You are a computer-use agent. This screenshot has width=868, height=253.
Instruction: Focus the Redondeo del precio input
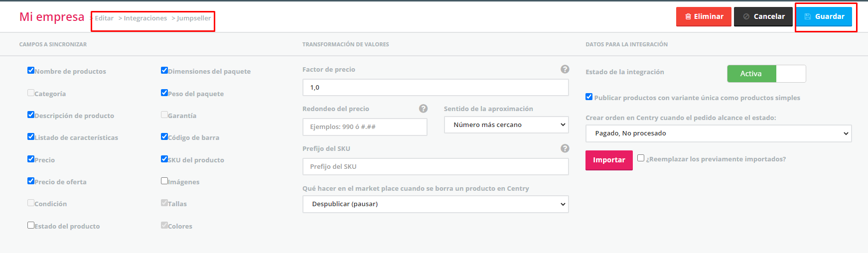[365, 127]
